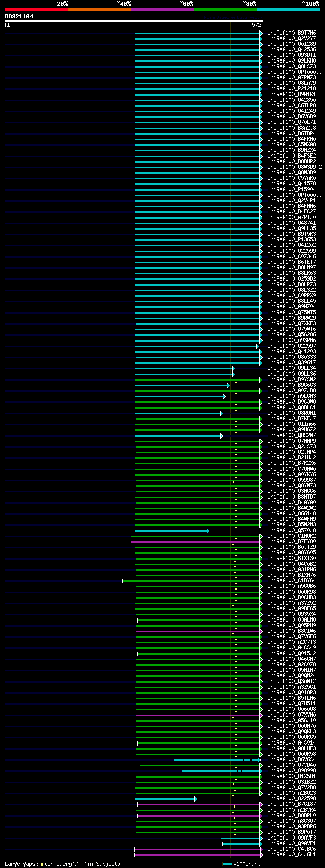Select the UniRef100_P13653 label
The width and height of the screenshot is (325, 868).
[x=291, y=240]
